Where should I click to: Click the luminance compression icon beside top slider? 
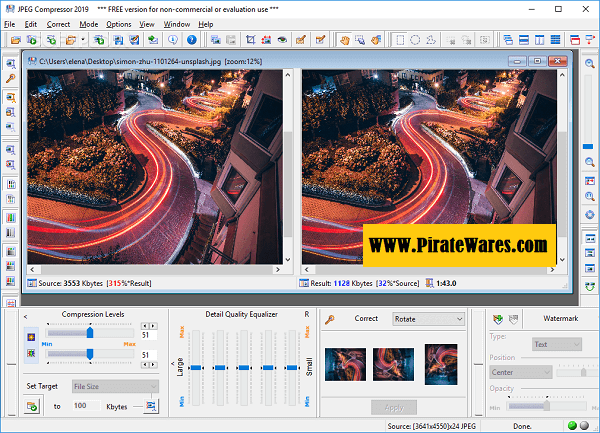click(x=31, y=337)
